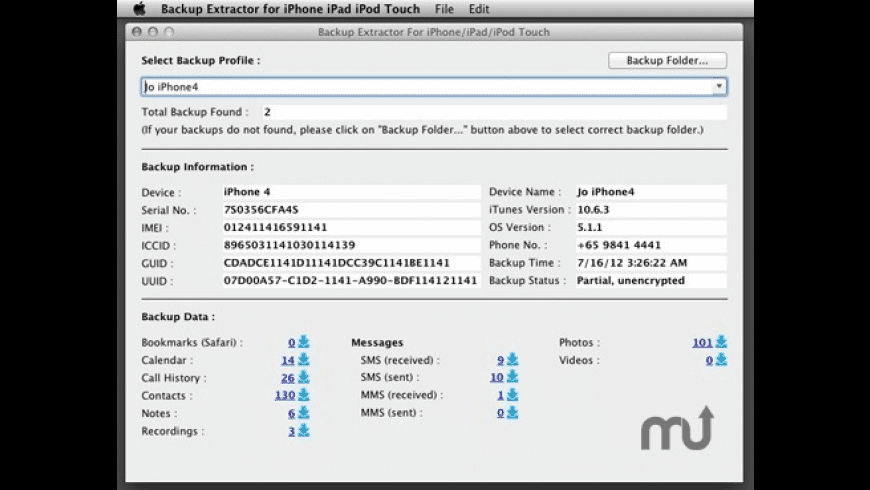Open the Backup Extractor application menu

290,9
